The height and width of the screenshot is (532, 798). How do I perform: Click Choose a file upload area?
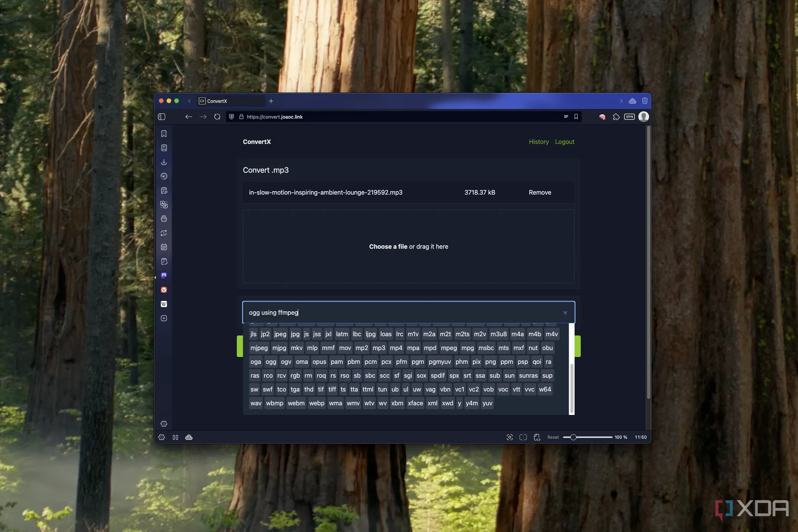click(x=409, y=246)
